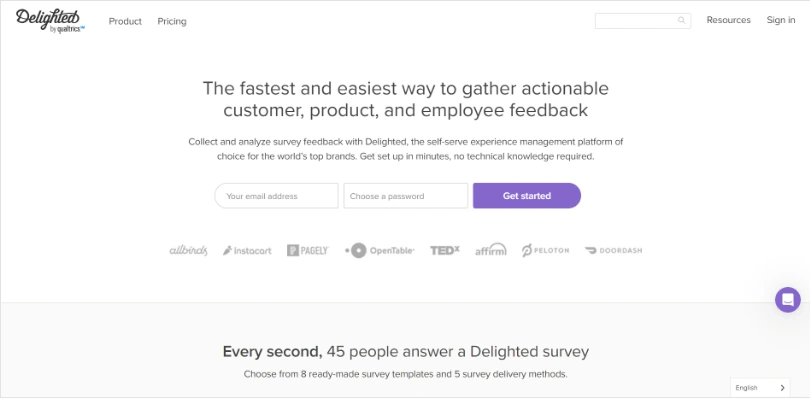Focus the Choose a password field

[x=406, y=196]
